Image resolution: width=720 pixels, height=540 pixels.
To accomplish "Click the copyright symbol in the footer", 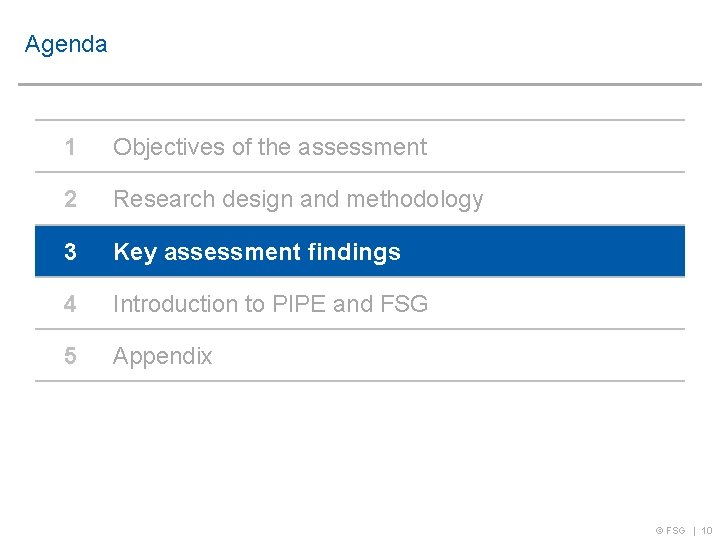I will coord(659,531).
